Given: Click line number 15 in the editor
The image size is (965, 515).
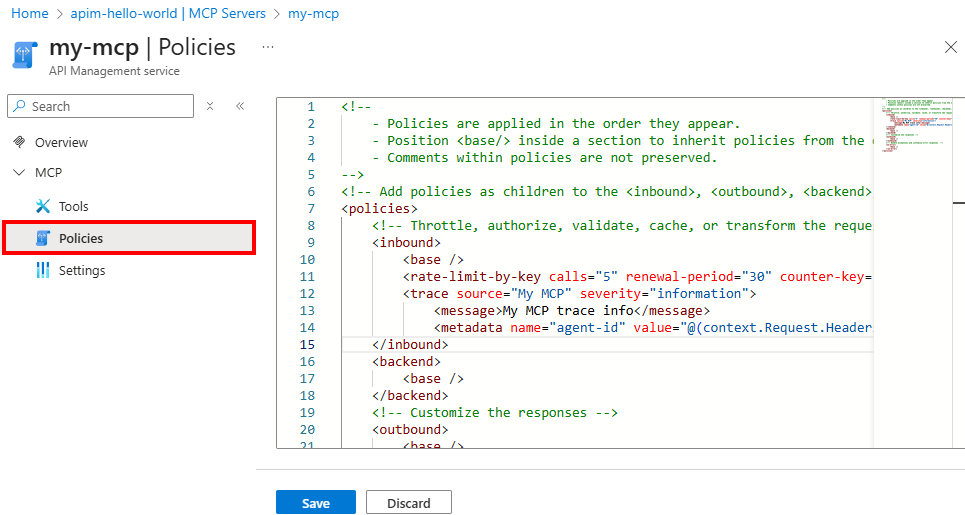Looking at the screenshot, I should (307, 345).
